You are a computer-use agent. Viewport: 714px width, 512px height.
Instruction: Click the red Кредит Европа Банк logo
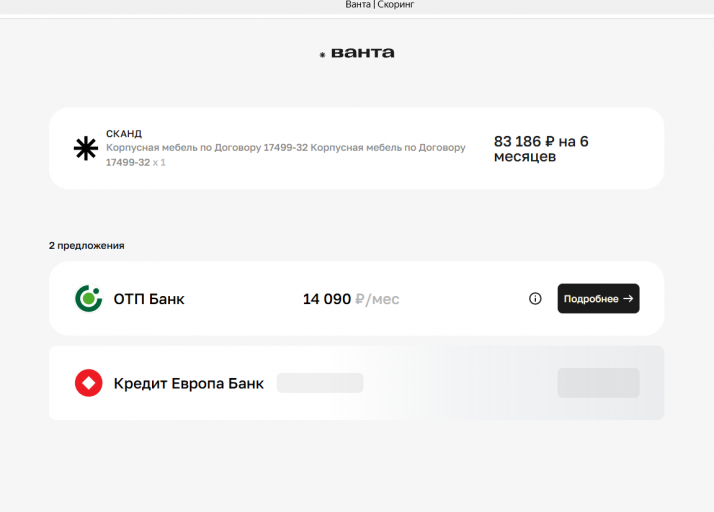pyautogui.click(x=88, y=383)
